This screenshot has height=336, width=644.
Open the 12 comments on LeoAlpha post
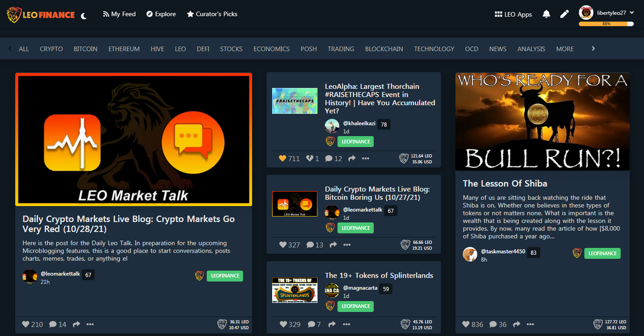[x=333, y=158]
